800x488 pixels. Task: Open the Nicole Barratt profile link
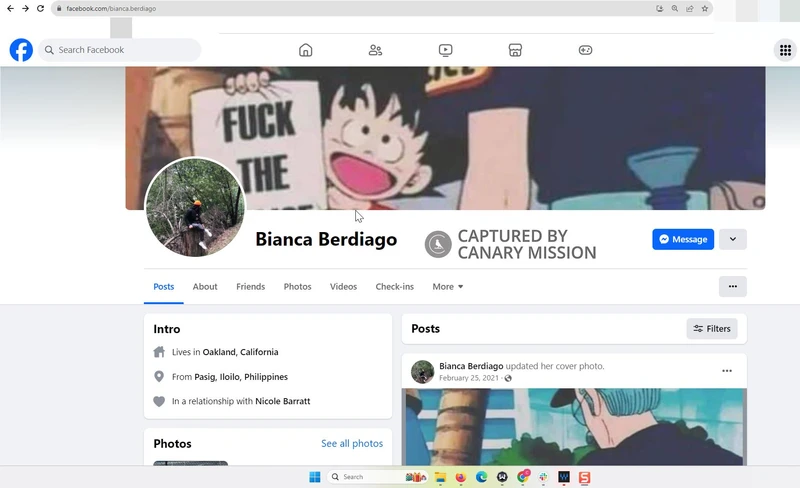[x=283, y=401]
